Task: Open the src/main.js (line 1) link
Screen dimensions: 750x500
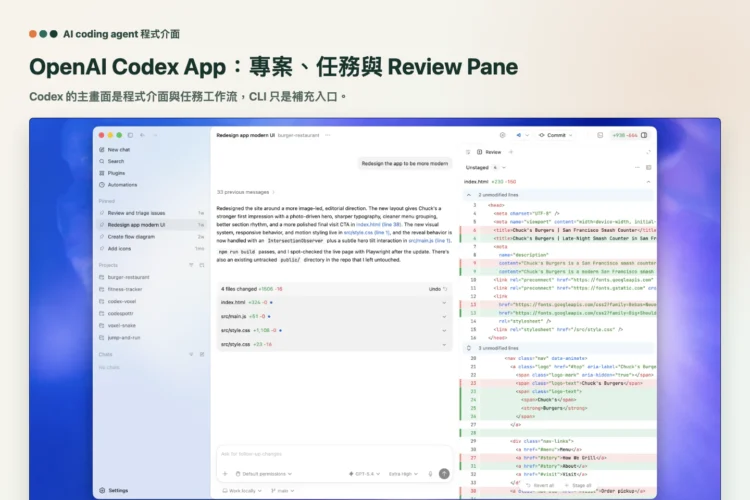Action: click(429, 241)
